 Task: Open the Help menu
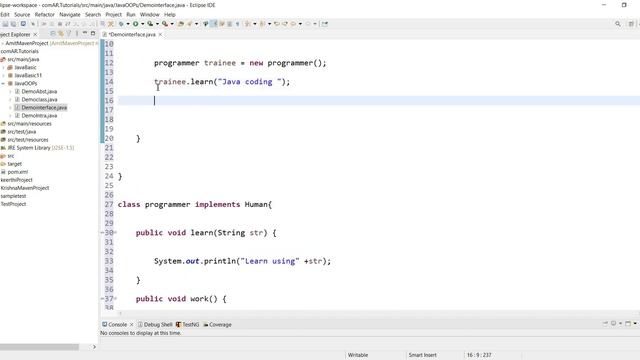pos(169,14)
